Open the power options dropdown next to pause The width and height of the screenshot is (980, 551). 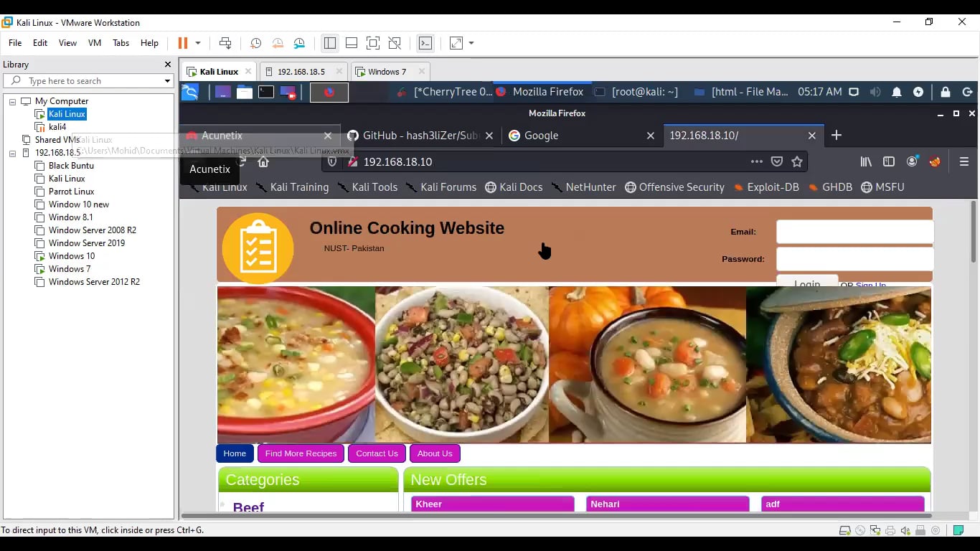[x=198, y=43]
